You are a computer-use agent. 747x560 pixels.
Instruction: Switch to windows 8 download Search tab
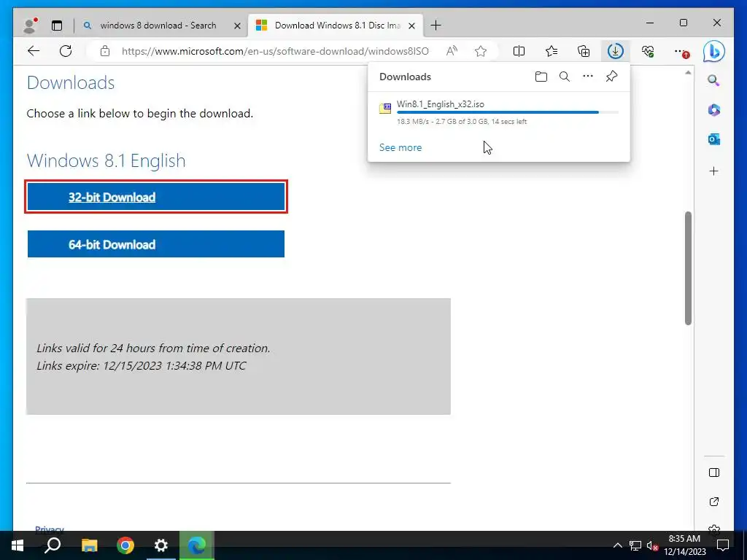point(158,26)
